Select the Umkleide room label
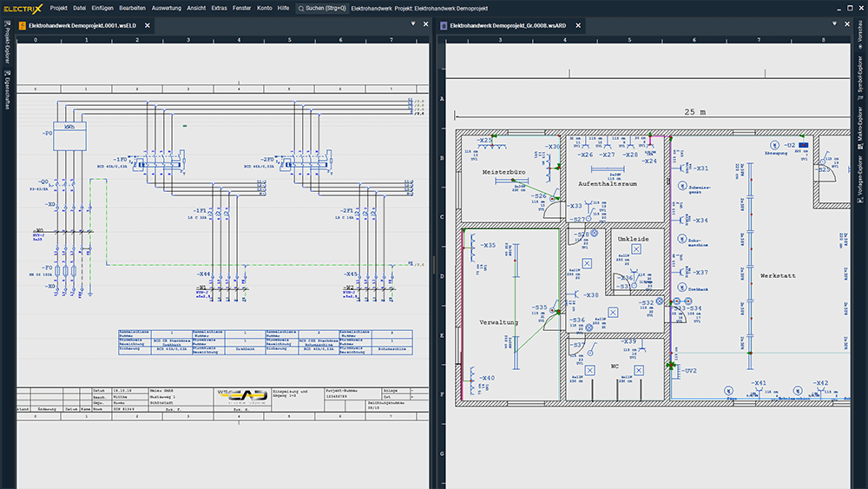 634,239
